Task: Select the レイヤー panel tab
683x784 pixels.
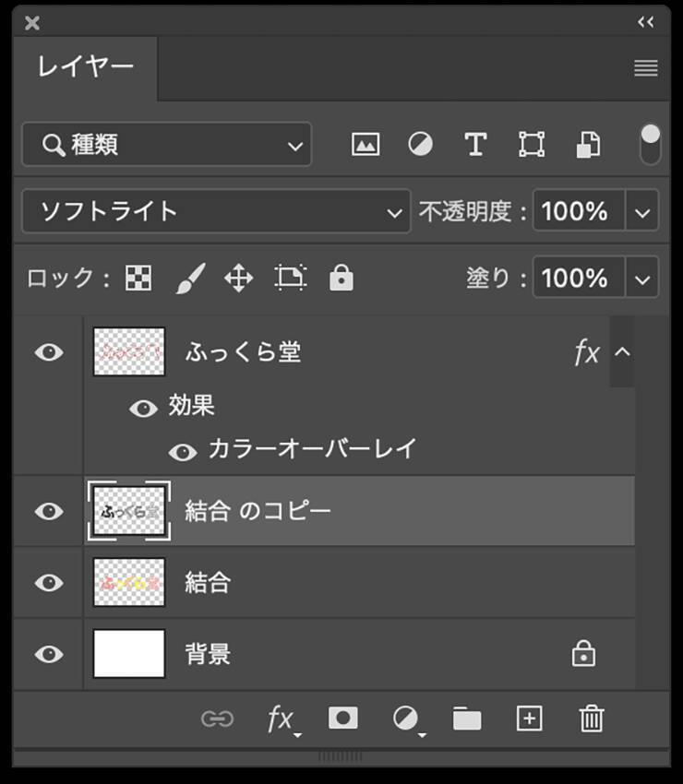Action: (x=86, y=67)
